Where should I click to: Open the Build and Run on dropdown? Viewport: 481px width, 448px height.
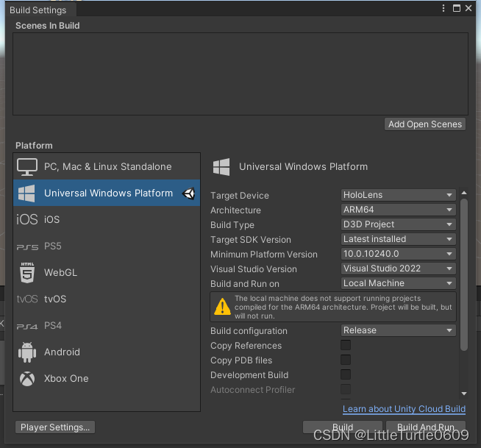click(398, 283)
